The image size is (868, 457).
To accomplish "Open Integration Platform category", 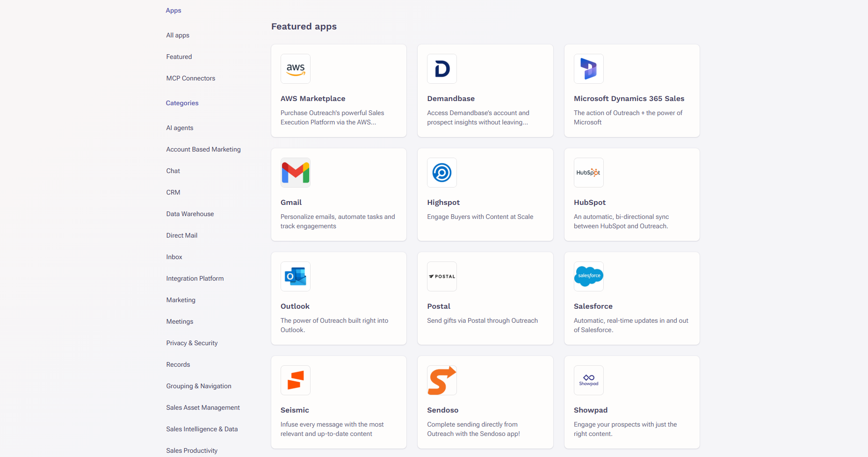I will coord(195,278).
